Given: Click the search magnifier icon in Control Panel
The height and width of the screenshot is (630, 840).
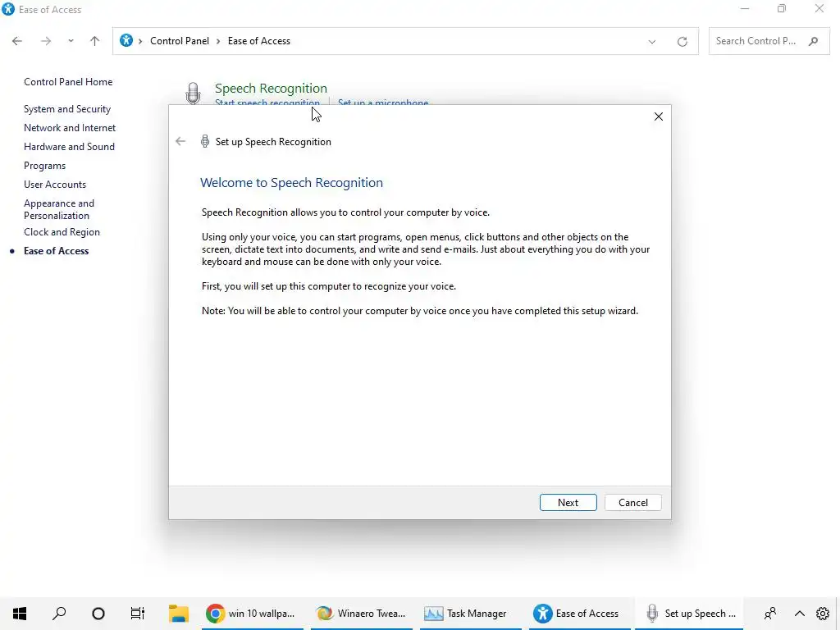Looking at the screenshot, I should coord(814,41).
